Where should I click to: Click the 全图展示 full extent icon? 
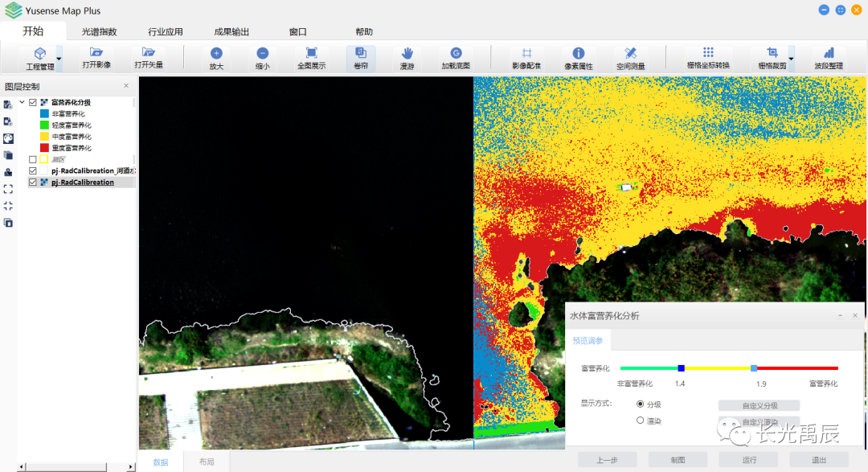coord(311,53)
